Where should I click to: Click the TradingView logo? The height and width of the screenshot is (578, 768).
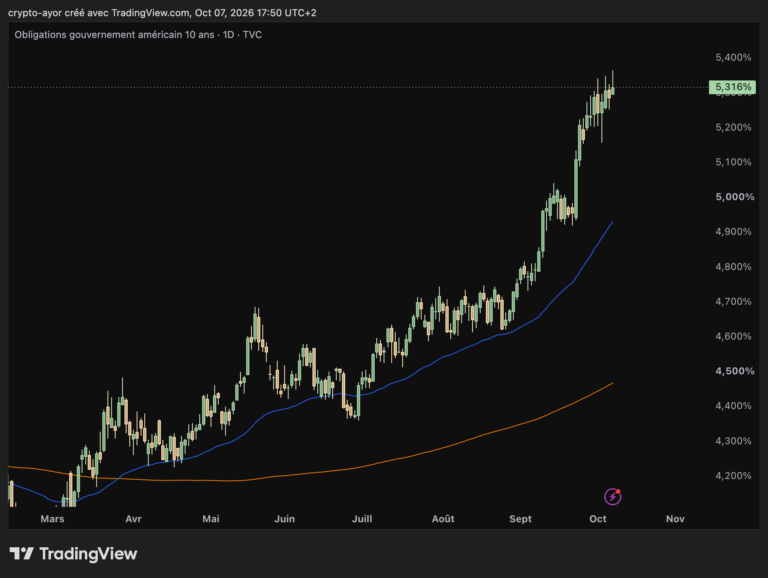(73, 554)
